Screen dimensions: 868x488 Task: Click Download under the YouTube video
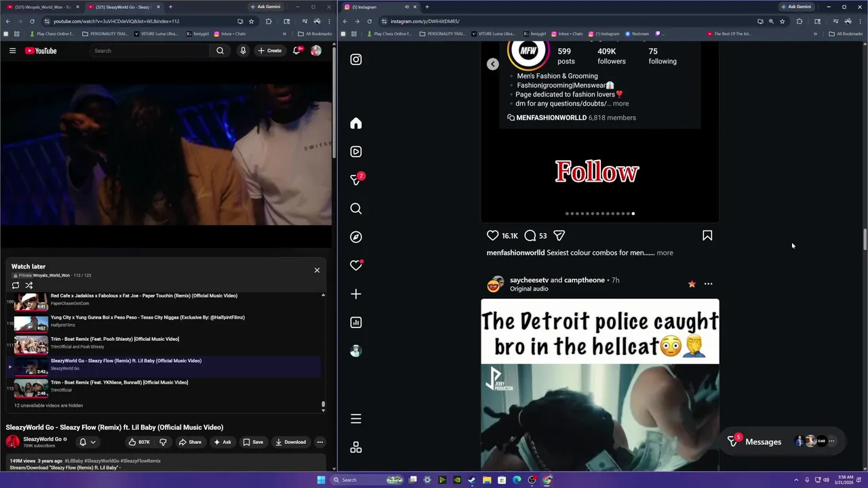tap(290, 442)
